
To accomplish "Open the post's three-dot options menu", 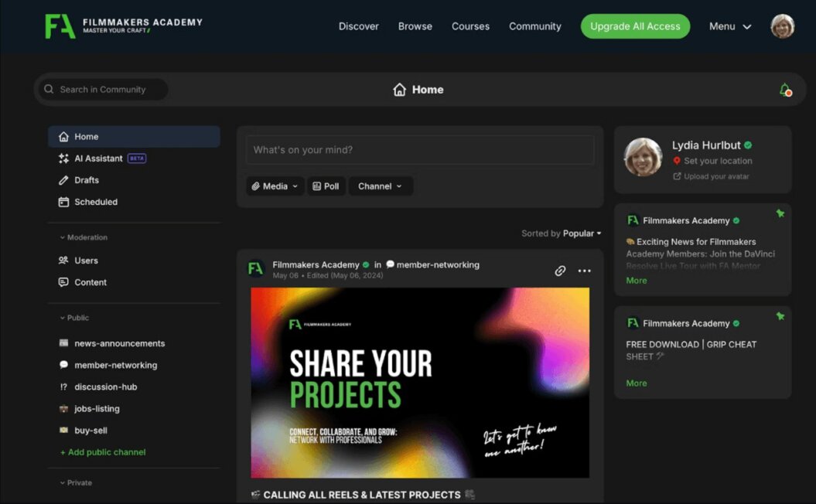I will click(x=585, y=271).
